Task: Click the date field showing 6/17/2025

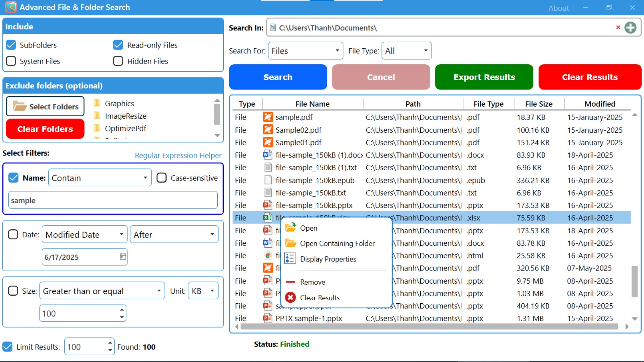Action: pyautogui.click(x=85, y=257)
